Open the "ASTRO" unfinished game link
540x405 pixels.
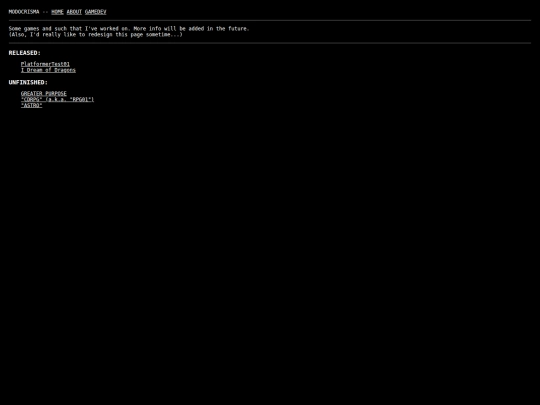pos(31,105)
